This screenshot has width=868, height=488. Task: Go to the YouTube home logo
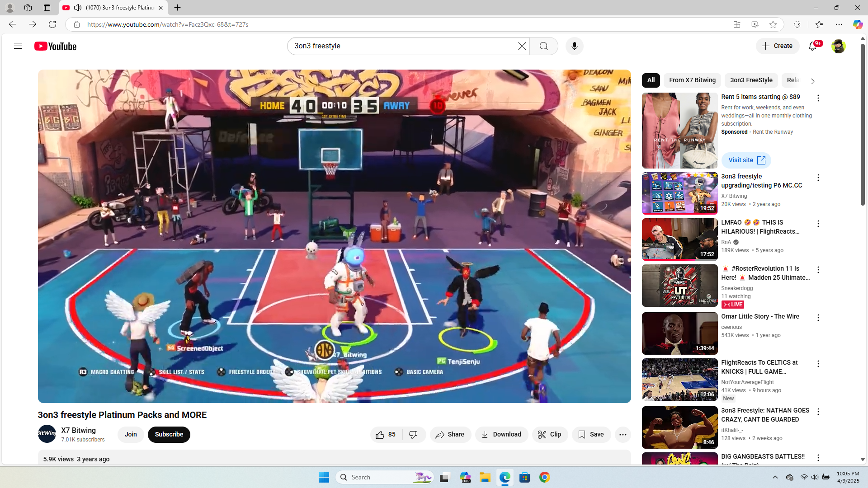(56, 46)
